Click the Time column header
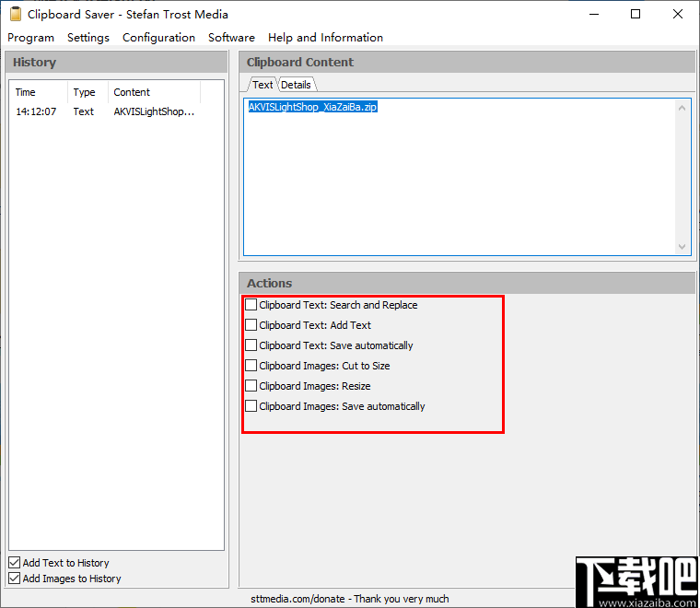Screen dimensions: 700x608 pyautogui.click(x=40, y=92)
